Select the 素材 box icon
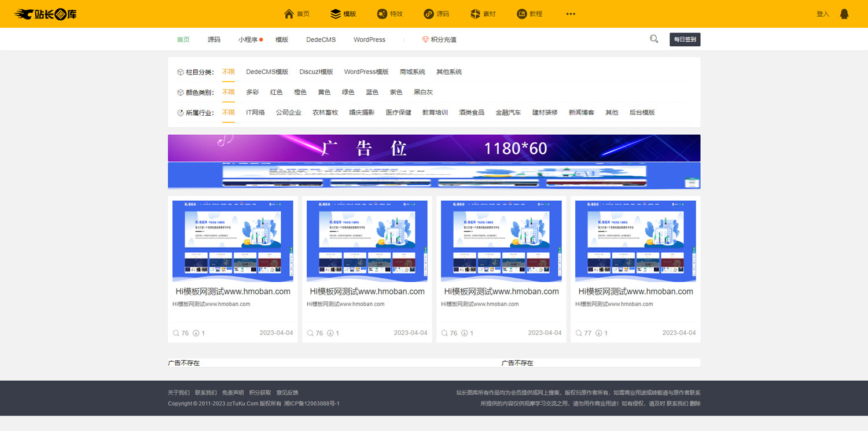This screenshot has width=868, height=431. (x=475, y=14)
